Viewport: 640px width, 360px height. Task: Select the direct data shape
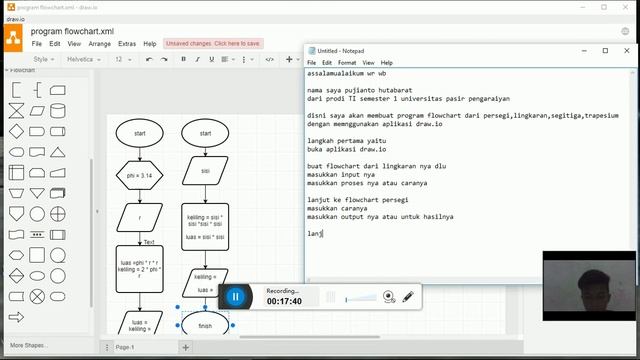pyautogui.click(x=58, y=131)
